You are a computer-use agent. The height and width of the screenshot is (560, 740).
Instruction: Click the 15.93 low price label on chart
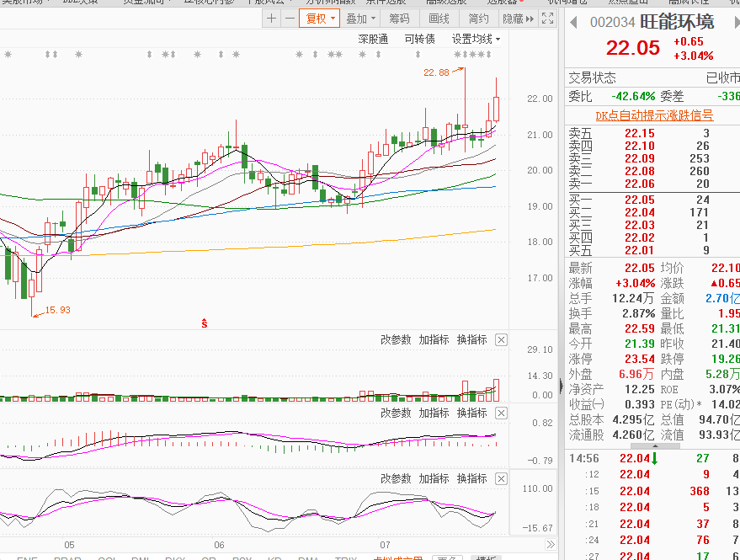click(x=57, y=310)
